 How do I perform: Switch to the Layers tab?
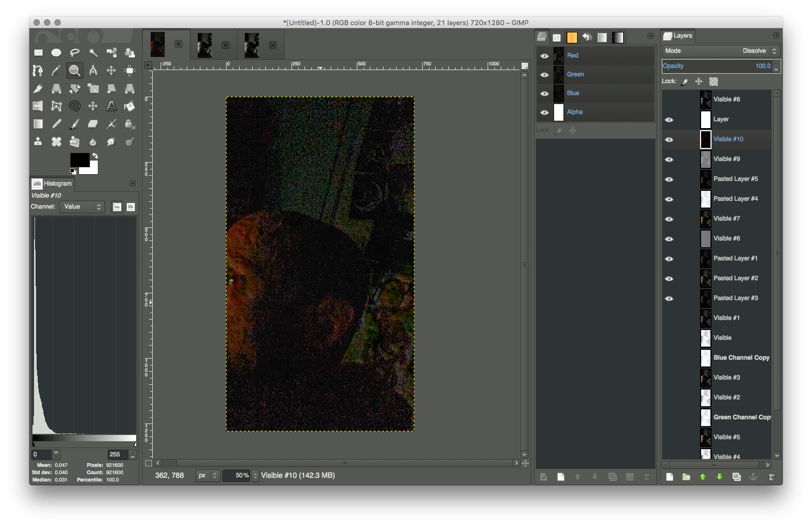point(678,36)
